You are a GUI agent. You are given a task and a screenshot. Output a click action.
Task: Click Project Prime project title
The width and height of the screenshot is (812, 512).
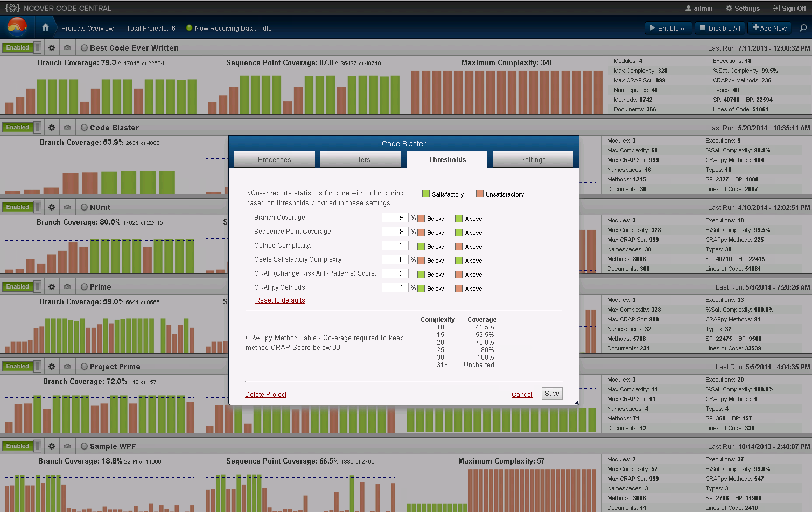click(115, 367)
